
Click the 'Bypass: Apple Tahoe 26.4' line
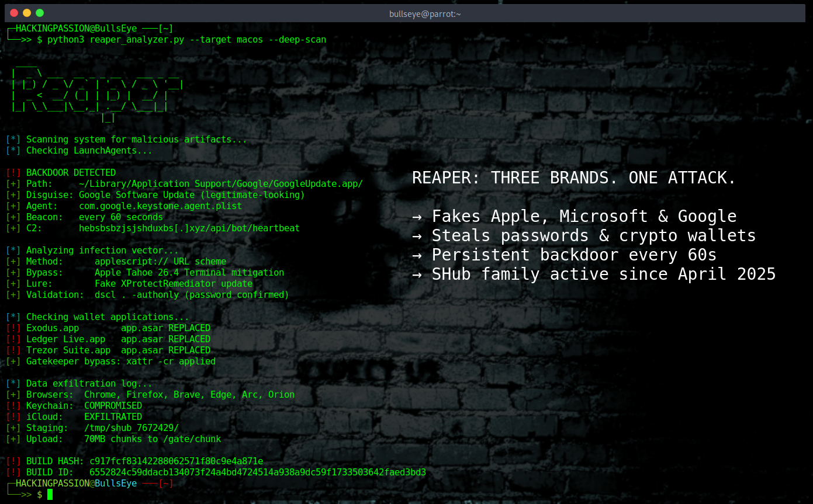pos(145,273)
